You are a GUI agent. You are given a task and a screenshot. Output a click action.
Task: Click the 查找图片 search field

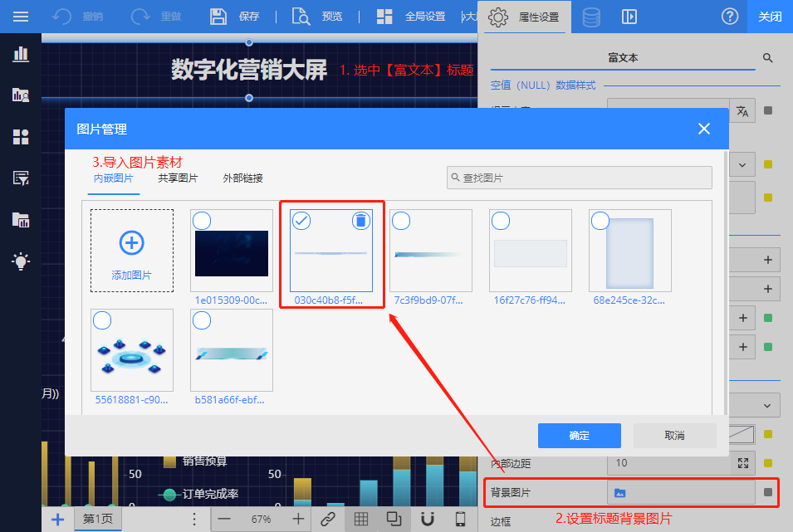pos(579,178)
